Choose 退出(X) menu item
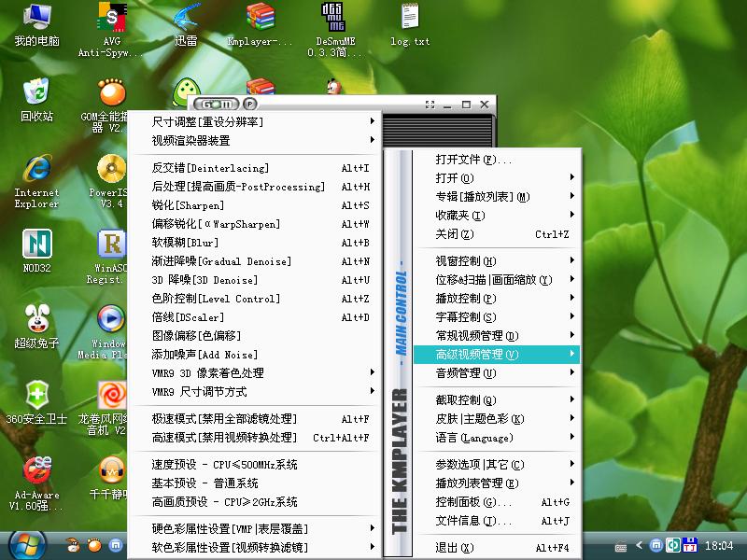747x560 pixels. pos(497,548)
